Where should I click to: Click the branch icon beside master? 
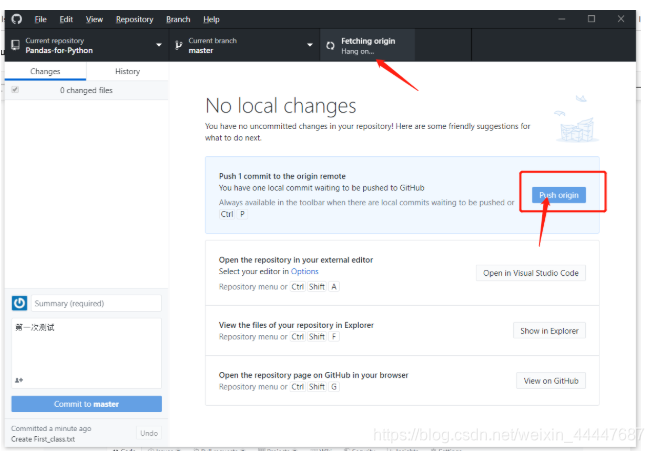point(179,45)
